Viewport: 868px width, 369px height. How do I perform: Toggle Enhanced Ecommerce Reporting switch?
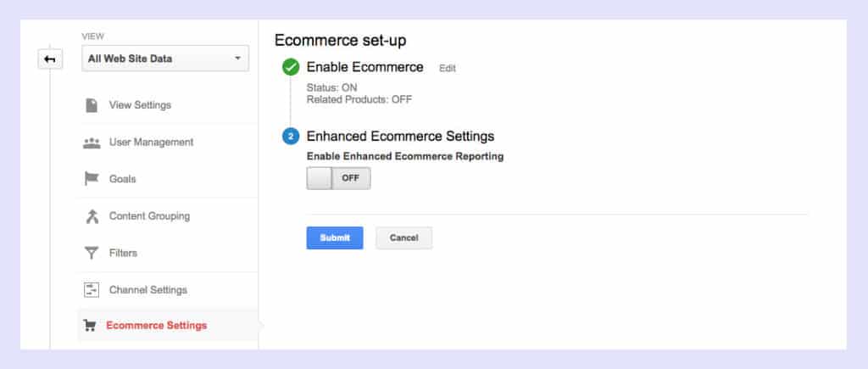coord(338,178)
